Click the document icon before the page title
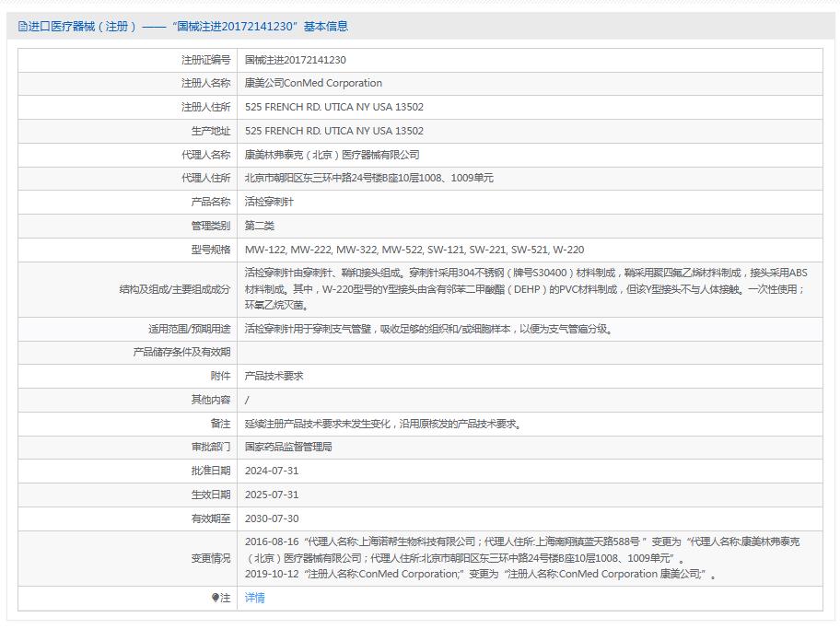The height and width of the screenshot is (629, 840). point(20,27)
